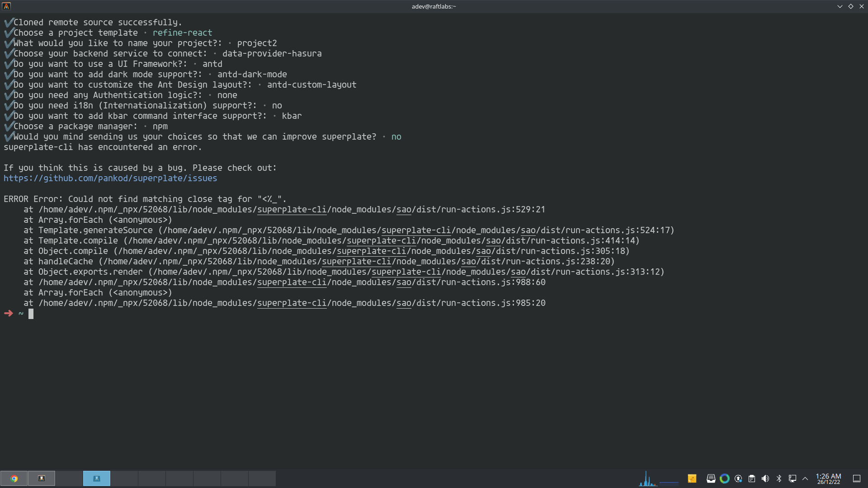Open the terminal window menu via the A logo
The width and height of the screenshot is (868, 488).
click(x=6, y=6)
